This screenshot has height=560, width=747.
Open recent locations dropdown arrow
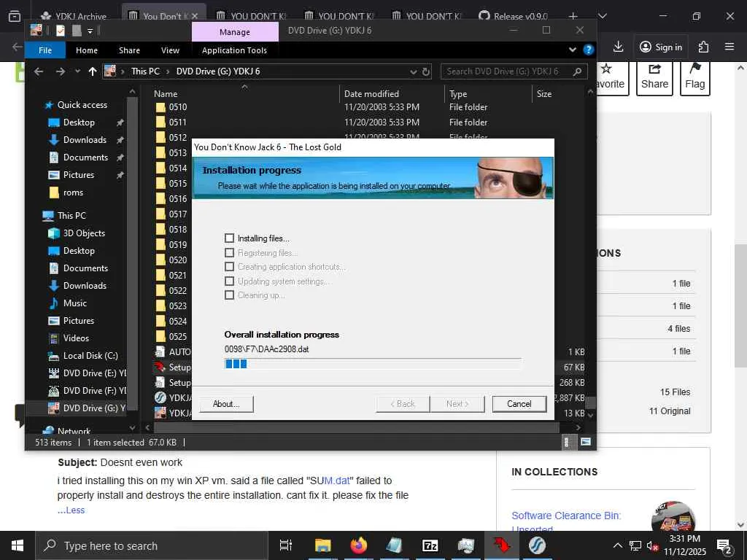(x=77, y=71)
